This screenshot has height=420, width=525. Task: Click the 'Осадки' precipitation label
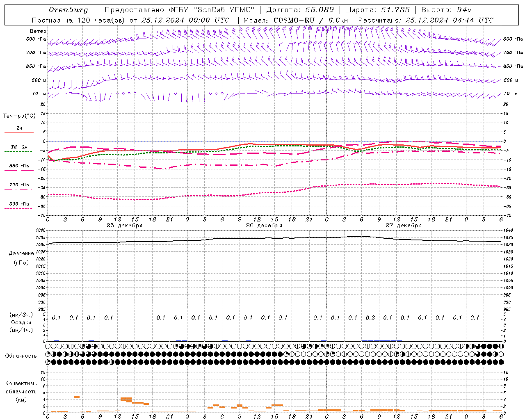point(21,322)
